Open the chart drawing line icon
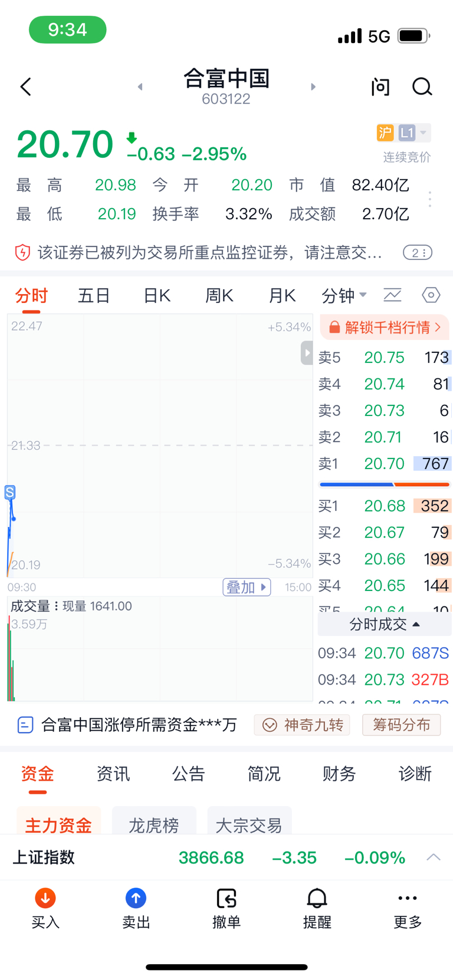Screen dimensions: 453x980 392,295
